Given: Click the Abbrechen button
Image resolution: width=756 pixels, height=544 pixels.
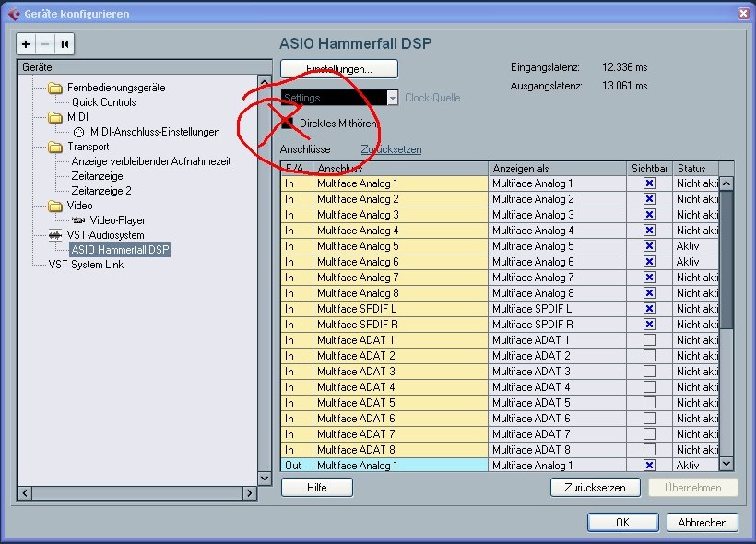Looking at the screenshot, I should (x=703, y=522).
